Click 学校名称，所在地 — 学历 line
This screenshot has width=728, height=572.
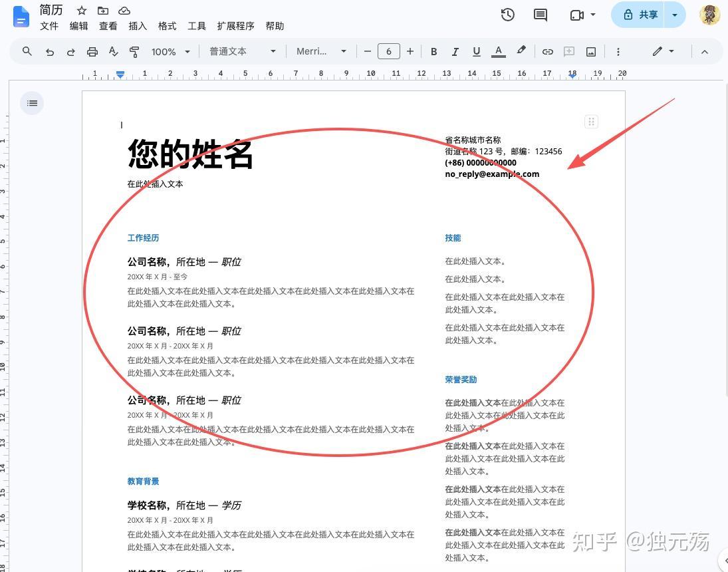(184, 505)
